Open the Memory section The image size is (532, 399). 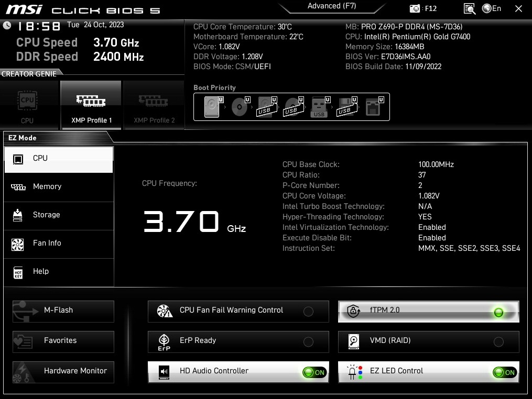point(59,187)
